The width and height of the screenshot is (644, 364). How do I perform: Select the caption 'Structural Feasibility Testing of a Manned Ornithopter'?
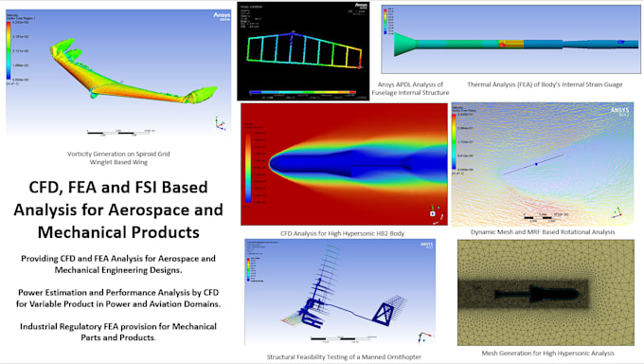pos(344,356)
